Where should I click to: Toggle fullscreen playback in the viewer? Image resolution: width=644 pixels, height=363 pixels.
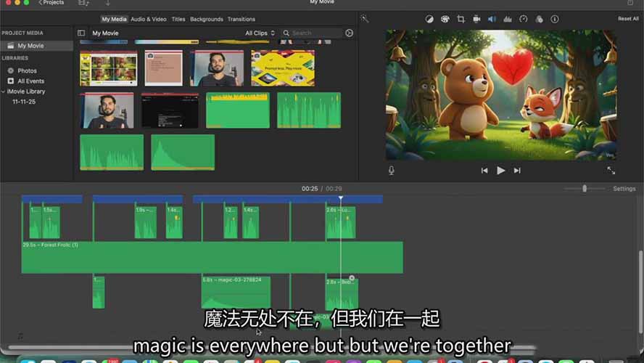click(611, 171)
